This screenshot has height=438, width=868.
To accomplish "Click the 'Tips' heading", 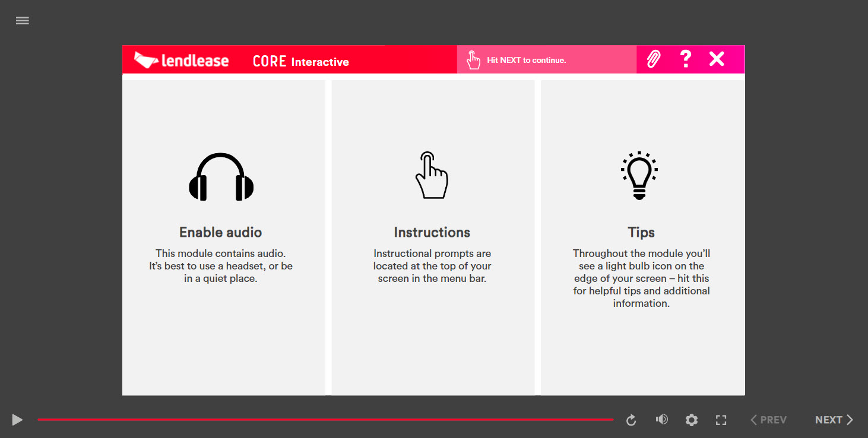I will pos(641,232).
